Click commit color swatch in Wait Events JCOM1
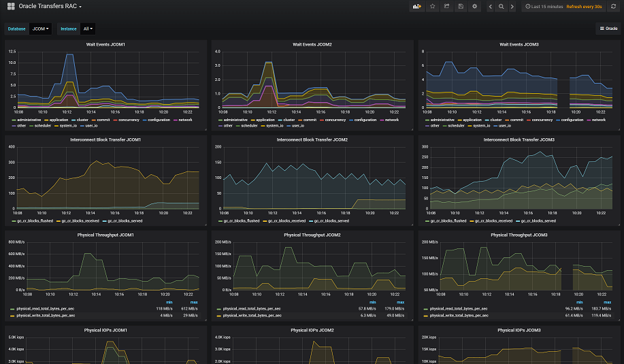The height and width of the screenshot is (364, 624). click(94, 120)
